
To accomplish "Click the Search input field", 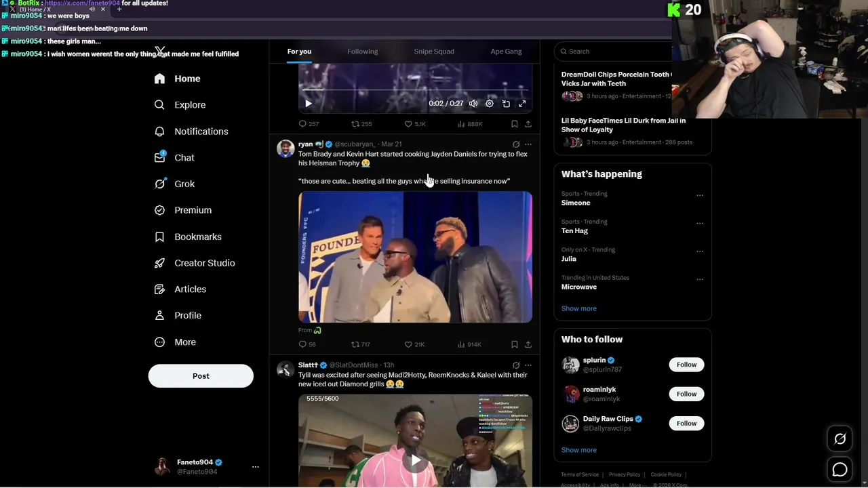I will coord(614,52).
